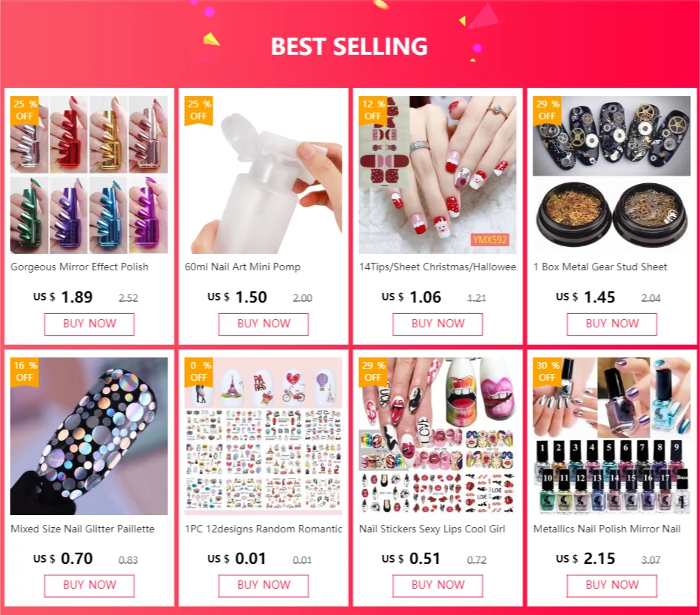This screenshot has width=700, height=615.
Task: Click the 30% OFF badge on Metallics polish
Action: point(548,372)
